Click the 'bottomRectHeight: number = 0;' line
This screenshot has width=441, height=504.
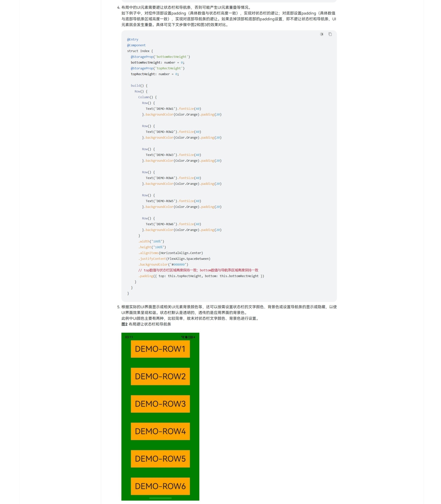(x=157, y=63)
